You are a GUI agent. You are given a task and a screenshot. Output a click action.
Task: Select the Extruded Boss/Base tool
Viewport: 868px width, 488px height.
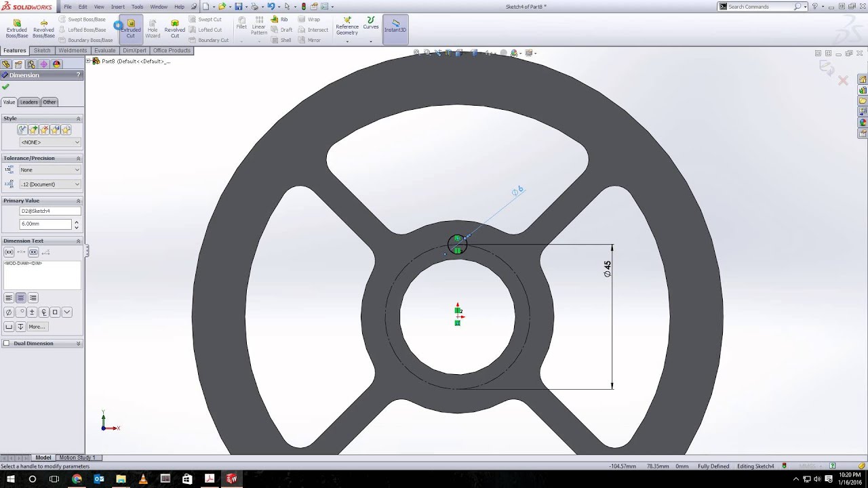pyautogui.click(x=17, y=28)
